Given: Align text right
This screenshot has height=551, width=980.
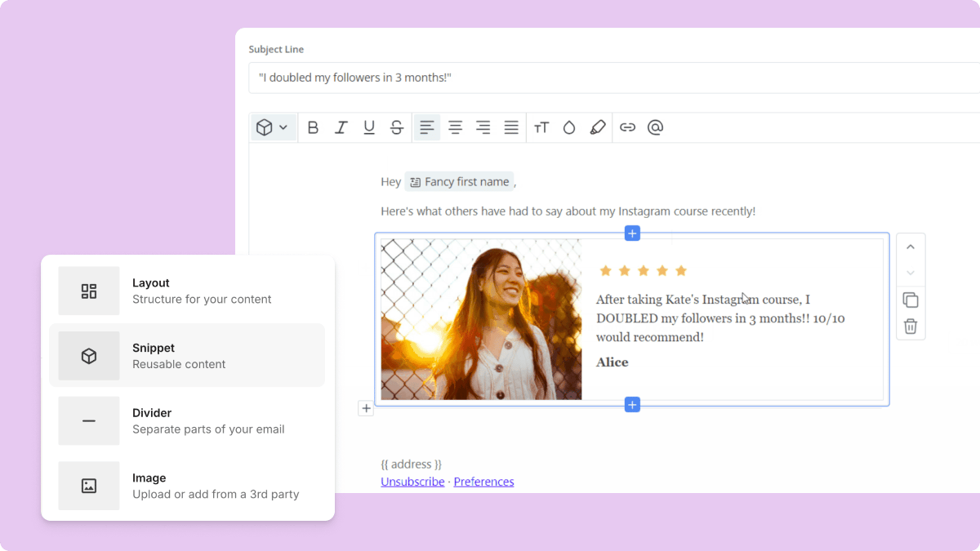Looking at the screenshot, I should 483,127.
